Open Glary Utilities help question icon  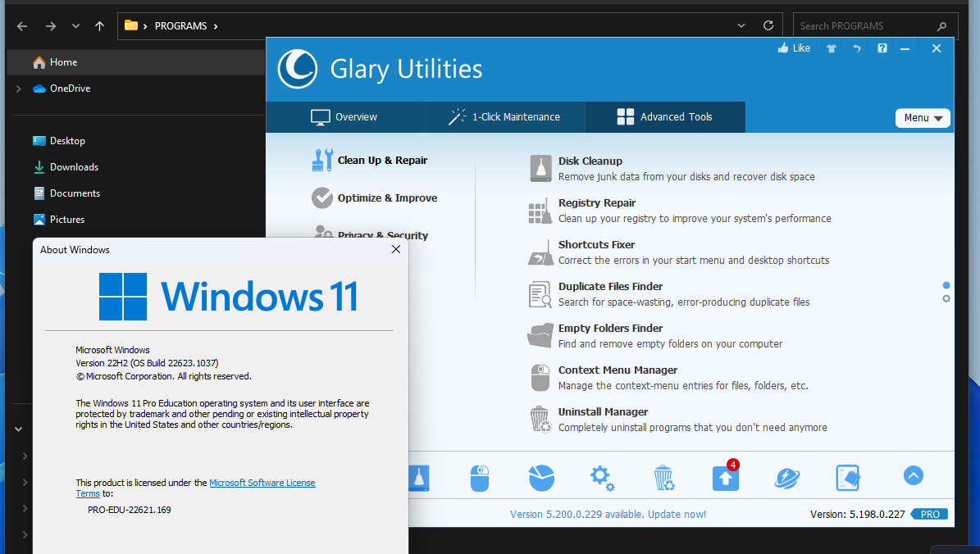click(882, 48)
